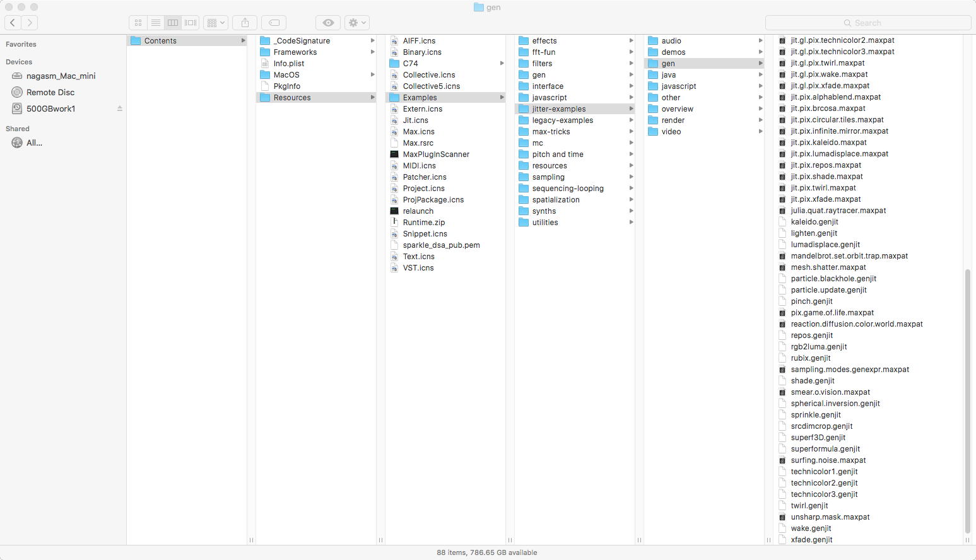Image resolution: width=976 pixels, height=560 pixels.
Task: Select the Runtime.zip archive icon
Action: point(394,222)
